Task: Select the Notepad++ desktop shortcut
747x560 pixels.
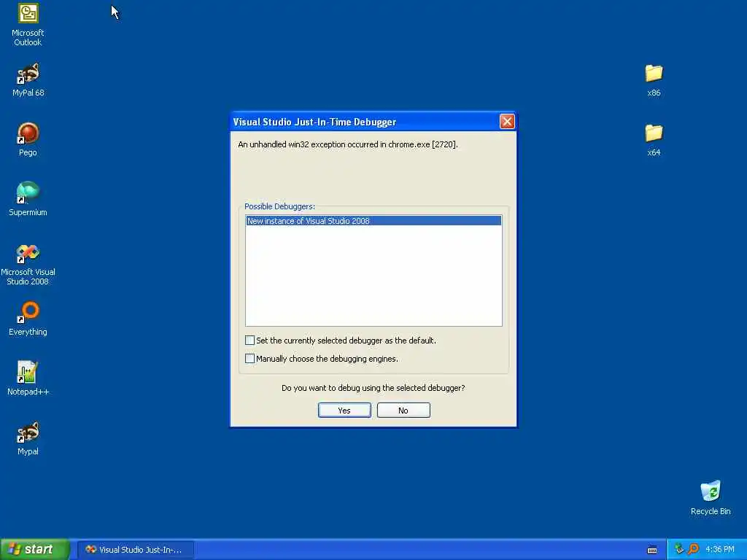Action: point(28,378)
